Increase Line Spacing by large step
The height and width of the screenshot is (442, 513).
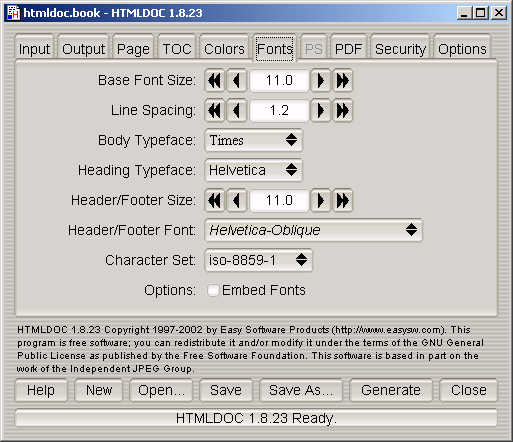pos(342,110)
